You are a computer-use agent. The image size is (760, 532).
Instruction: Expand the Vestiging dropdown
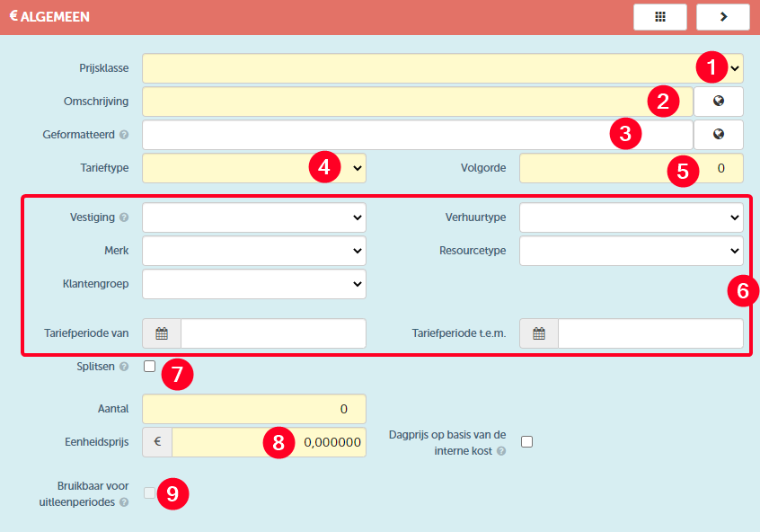point(254,217)
